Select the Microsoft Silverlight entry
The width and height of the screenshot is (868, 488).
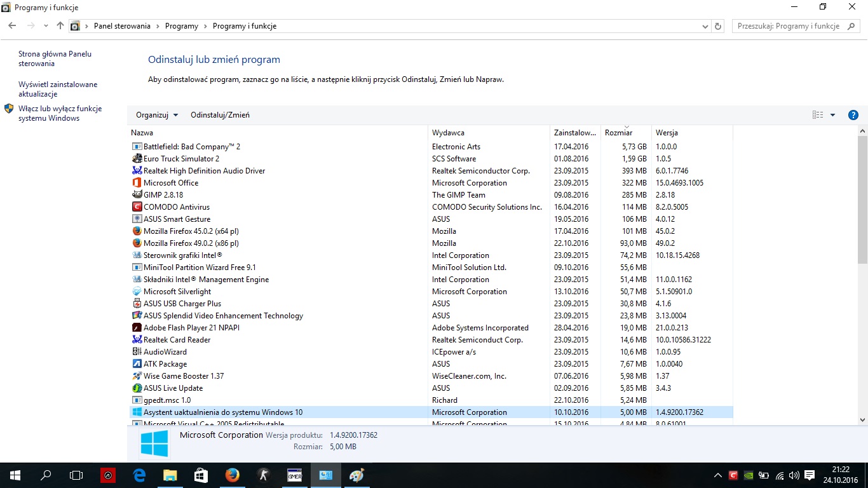(x=430, y=292)
